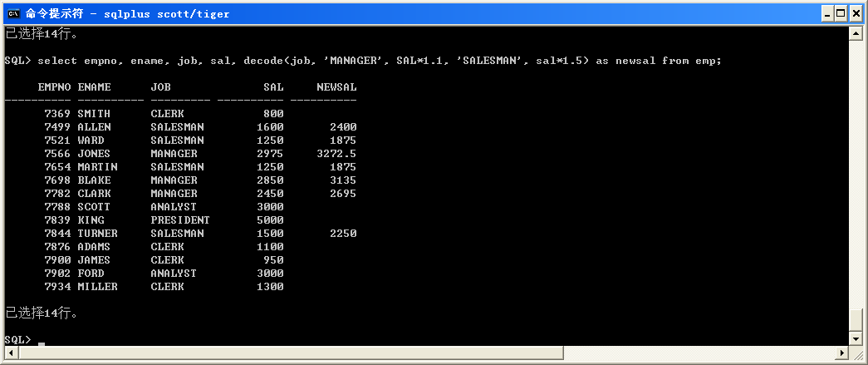868x365 pixels.
Task: Maximize the command prompt window
Action: (840, 13)
